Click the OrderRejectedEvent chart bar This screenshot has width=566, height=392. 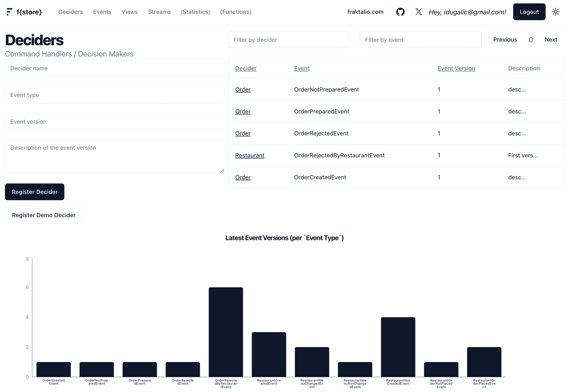click(x=183, y=369)
